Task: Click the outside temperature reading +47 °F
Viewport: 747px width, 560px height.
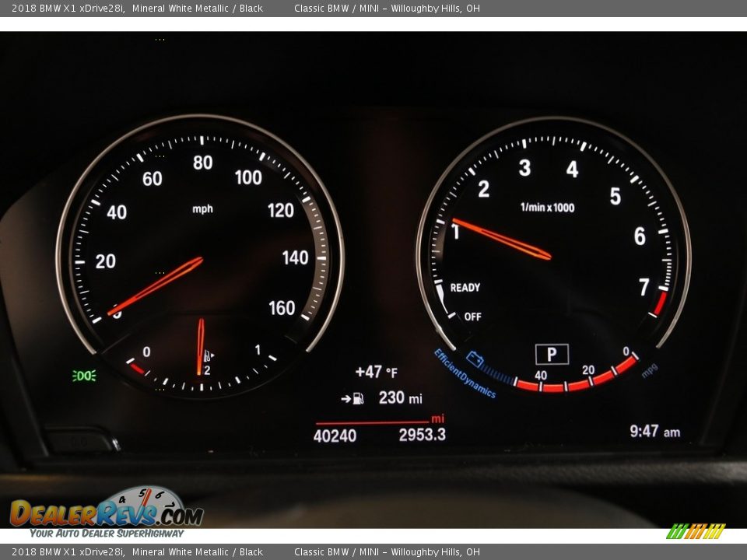Action: [377, 372]
